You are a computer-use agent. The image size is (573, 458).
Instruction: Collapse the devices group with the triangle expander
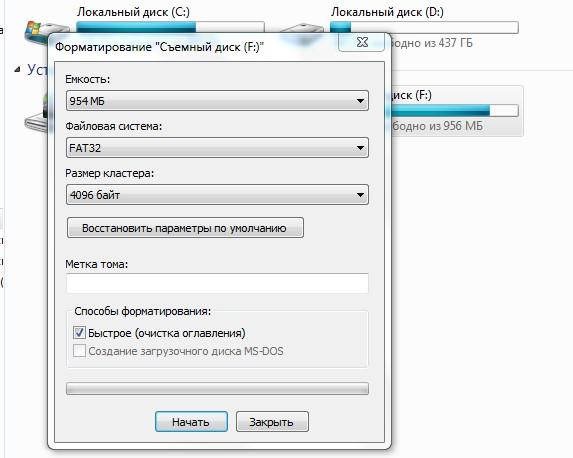pos(18,69)
